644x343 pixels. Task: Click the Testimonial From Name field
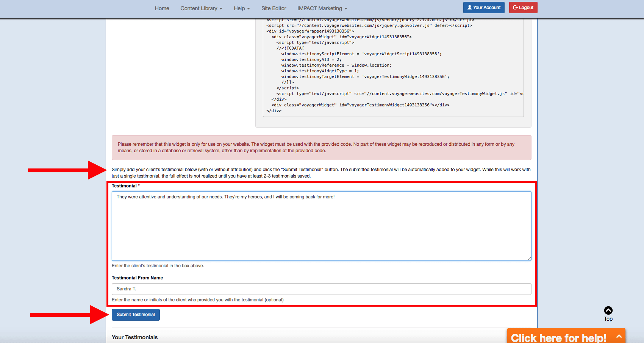(321, 289)
